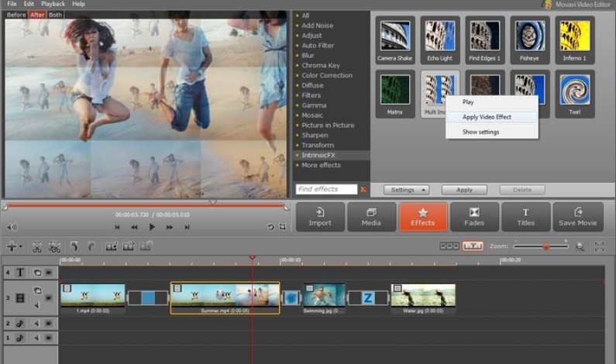Click the Save Movie button
This screenshot has height=364, width=616.
(577, 217)
